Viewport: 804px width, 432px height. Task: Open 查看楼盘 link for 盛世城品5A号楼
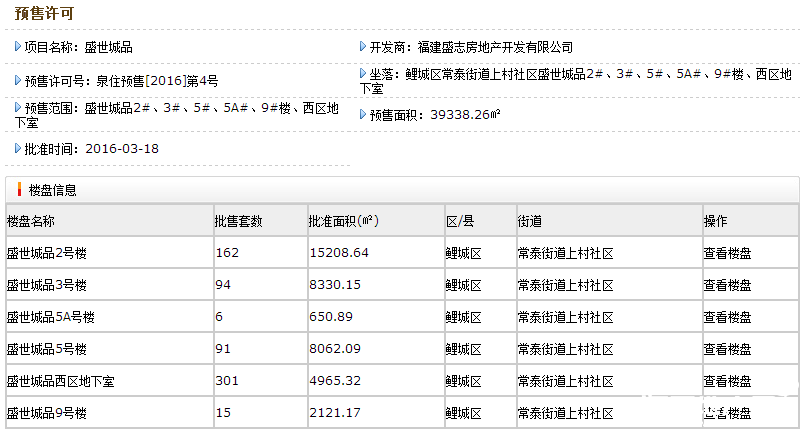tap(727, 317)
